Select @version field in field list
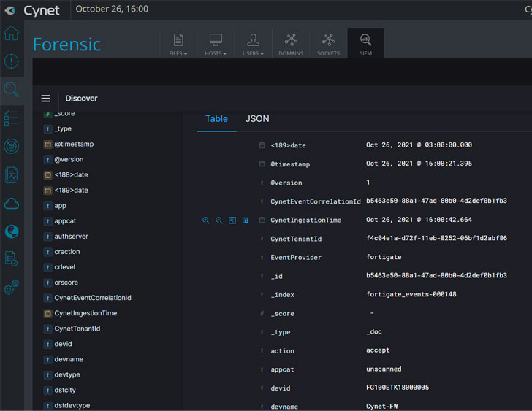This screenshot has width=532, height=411. [x=69, y=160]
